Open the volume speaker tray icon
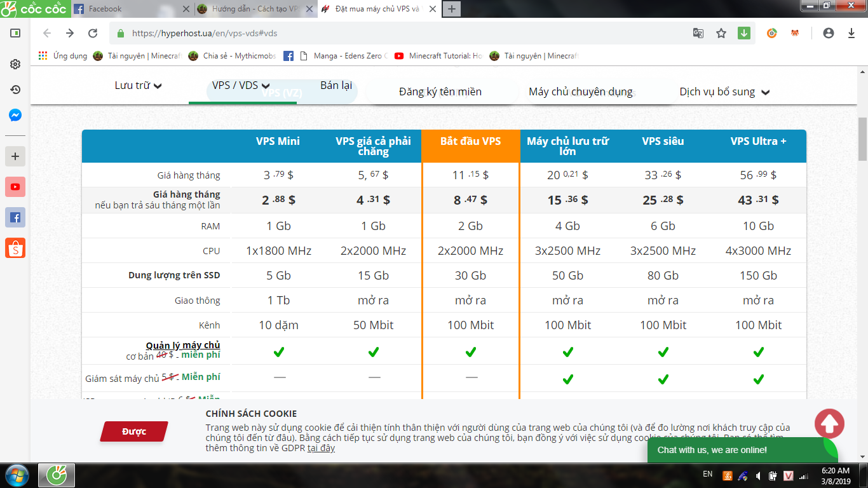868x488 pixels. coord(757,475)
